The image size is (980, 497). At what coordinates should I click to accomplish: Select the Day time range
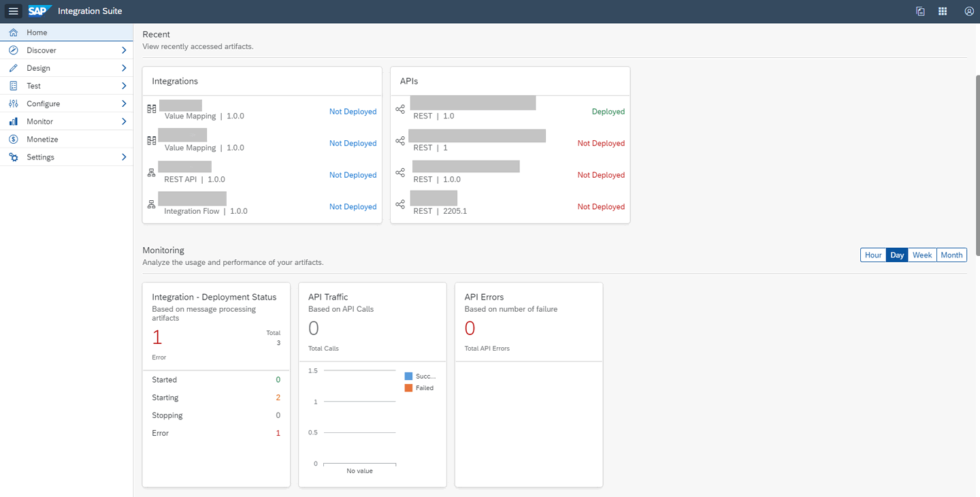(x=897, y=255)
